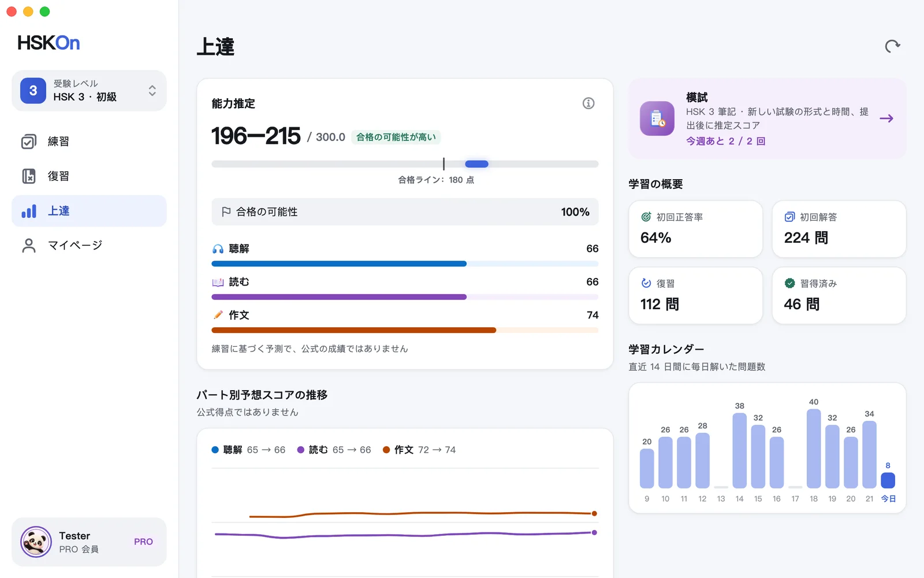Screen dimensions: 924x578
Task: Click the check icon beside 初回解答
Action: (789, 217)
